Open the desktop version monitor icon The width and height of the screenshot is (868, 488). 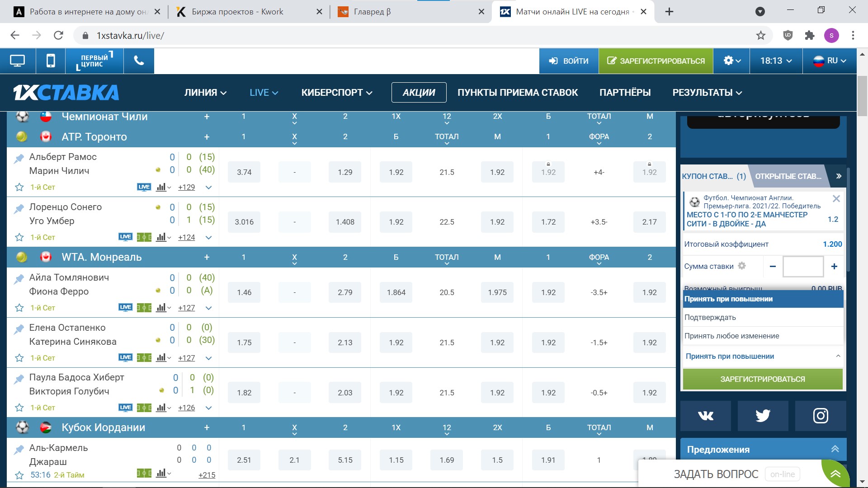tap(18, 61)
